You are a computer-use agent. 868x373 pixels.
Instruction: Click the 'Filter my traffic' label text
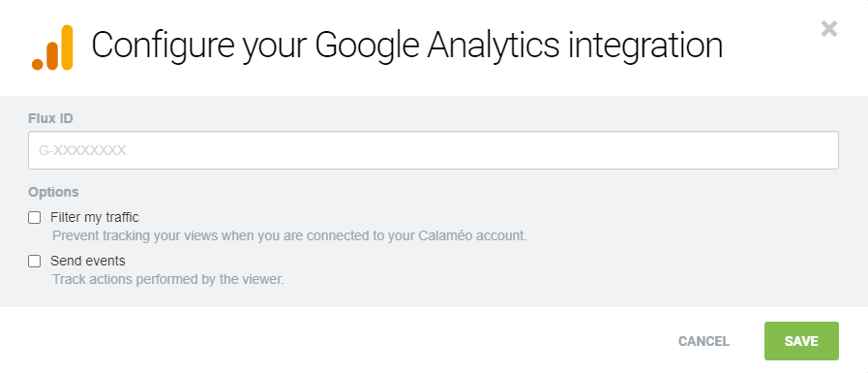point(95,217)
